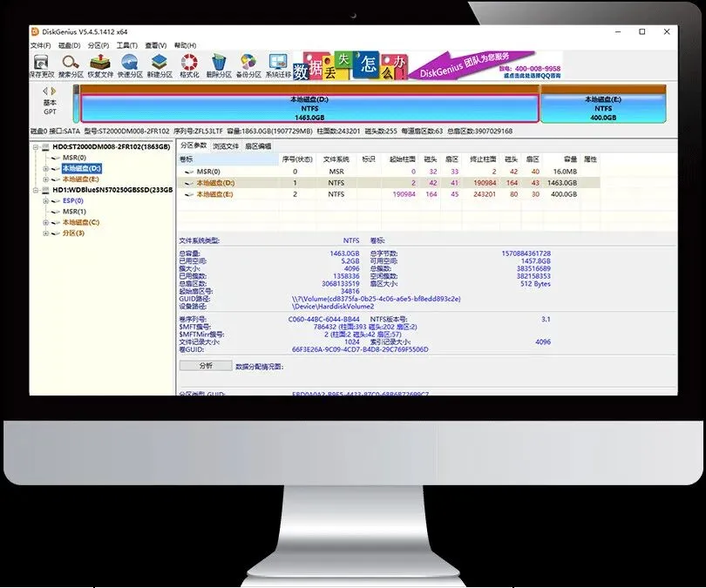Image resolution: width=706 pixels, height=588 pixels.
Task: Click the DiskGenius app icon in title bar
Action: tap(35, 31)
